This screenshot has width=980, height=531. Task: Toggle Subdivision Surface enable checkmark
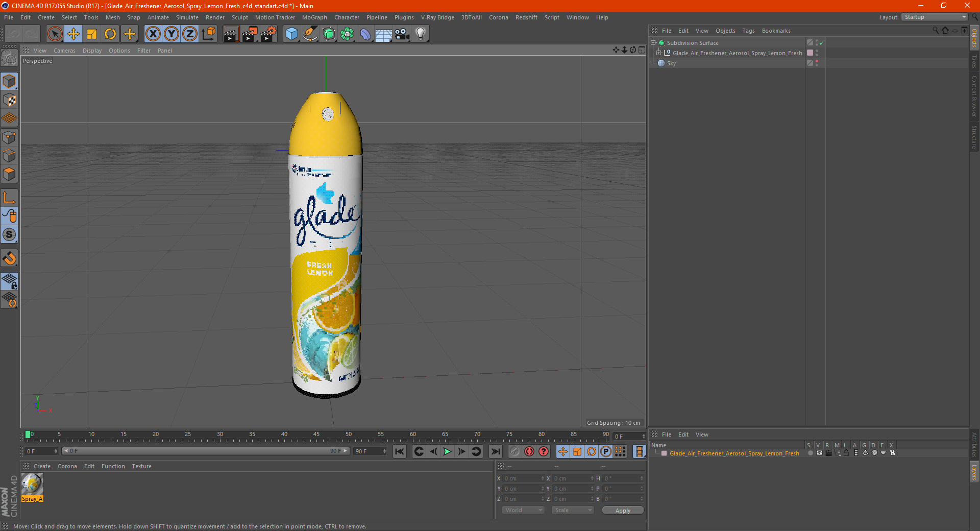pyautogui.click(x=821, y=43)
